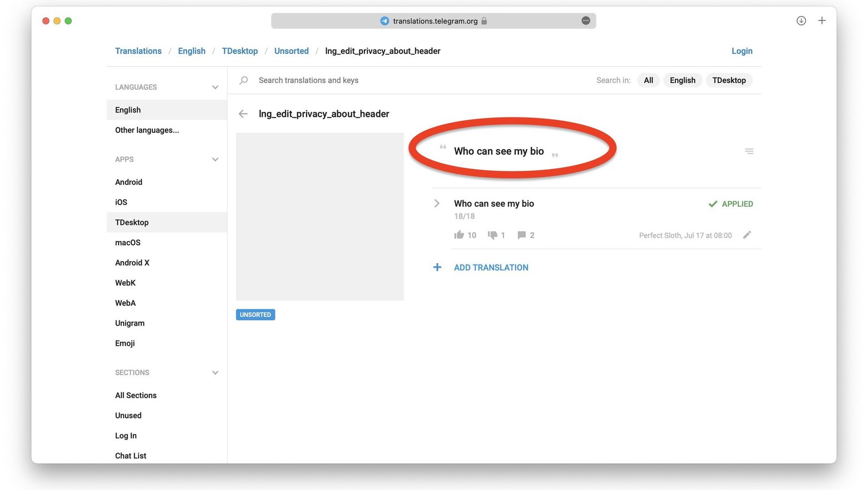Select TDesktop in apps sidebar
This screenshot has height=490, width=868.
(x=167, y=222)
